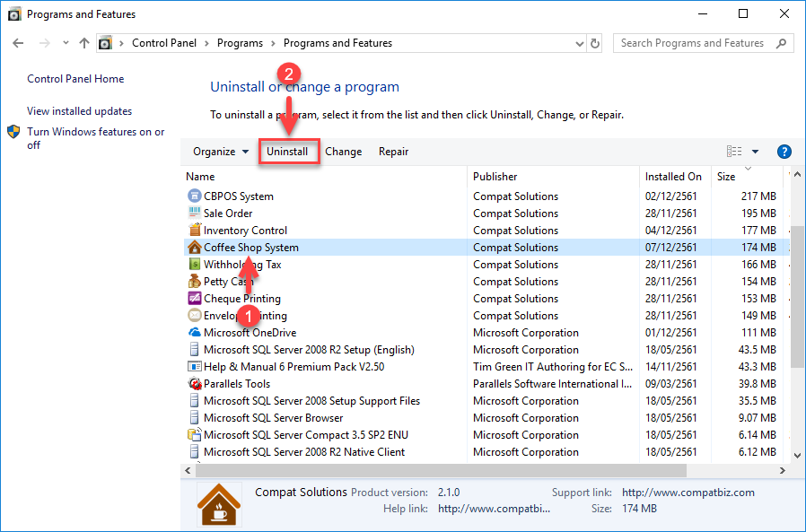Click Parallels Software International publisher cell
This screenshot has height=532, width=806.
click(552, 383)
